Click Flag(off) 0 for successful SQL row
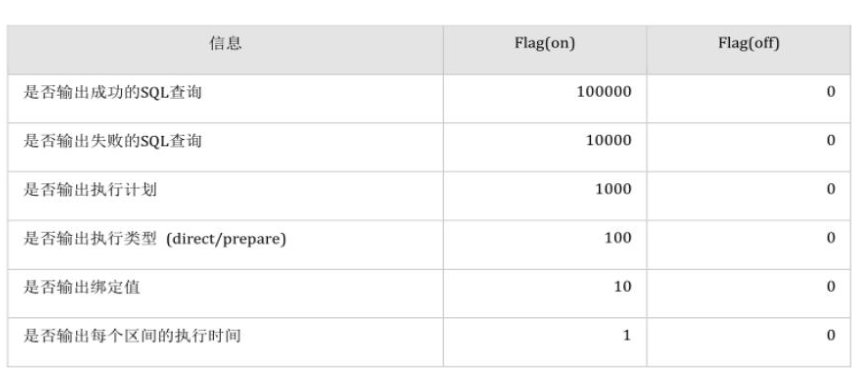This screenshot has height=375, width=859. (831, 92)
